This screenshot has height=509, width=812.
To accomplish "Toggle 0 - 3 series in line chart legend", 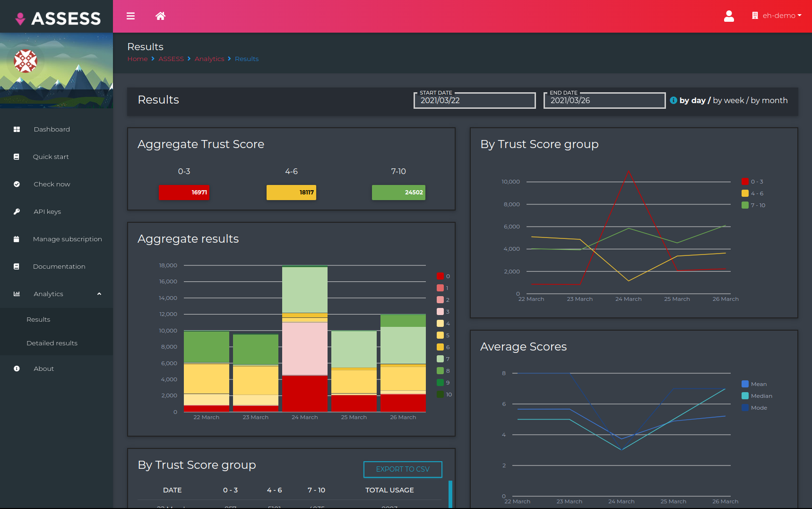I will [752, 182].
